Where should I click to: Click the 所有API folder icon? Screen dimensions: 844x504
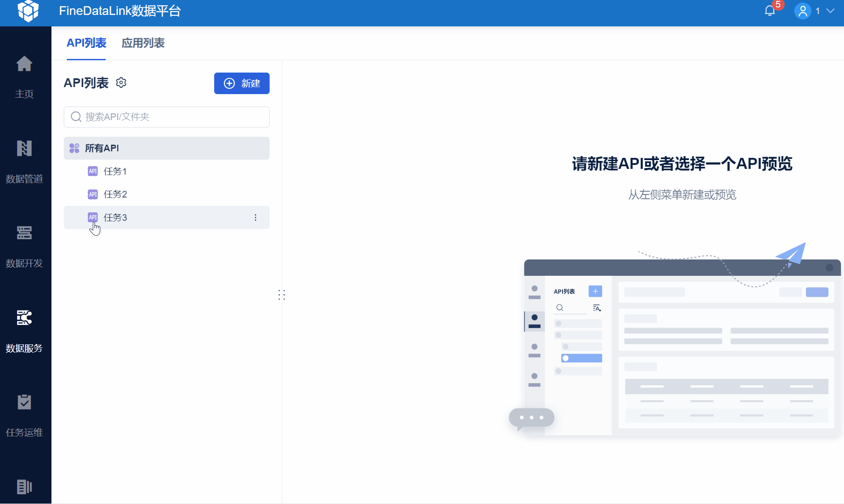[74, 148]
